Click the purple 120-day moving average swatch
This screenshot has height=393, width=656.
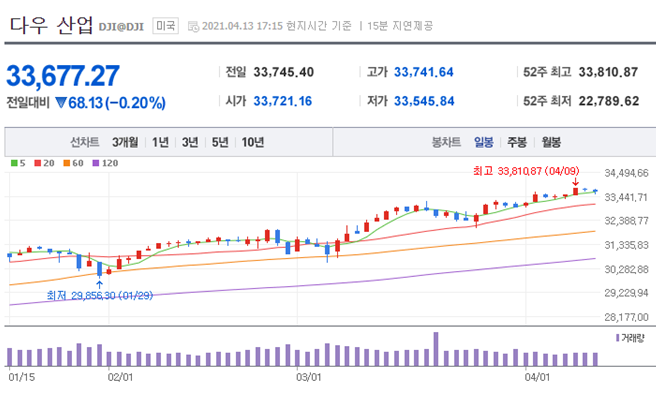(96, 163)
